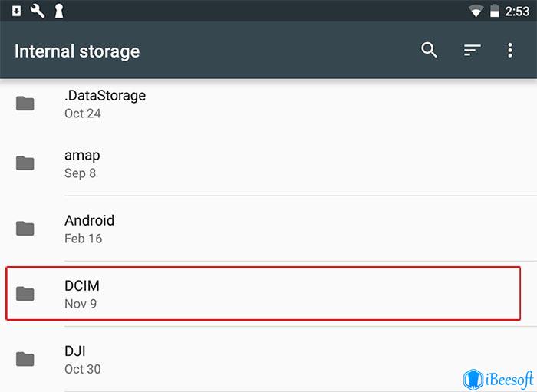Click the iBeesoft watermark logo

click(x=499, y=379)
